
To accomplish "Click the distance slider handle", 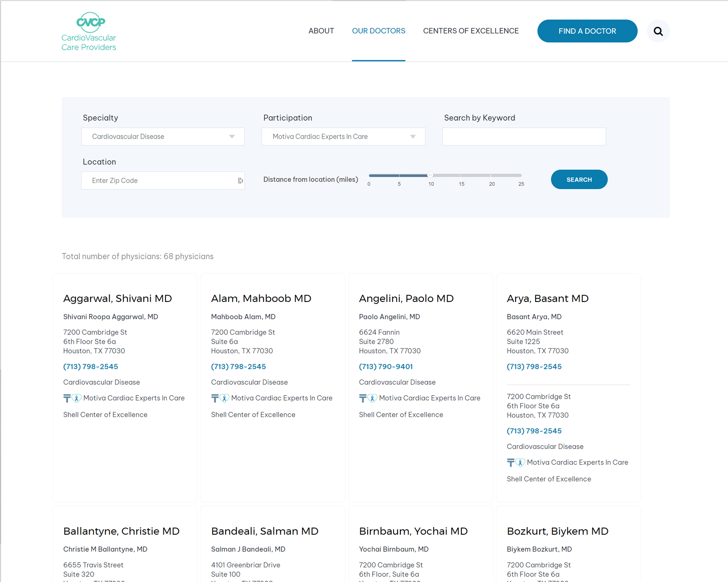I will [x=430, y=175].
